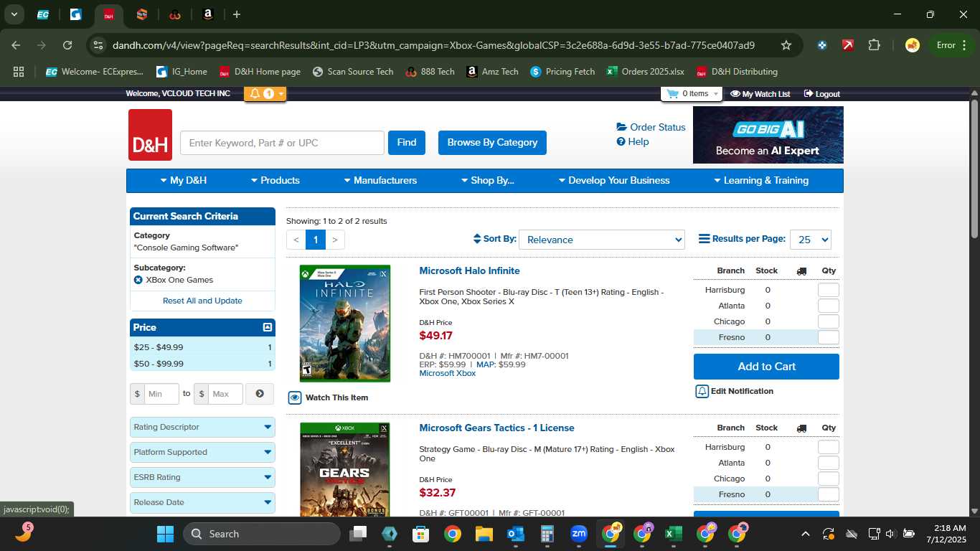
Task: Go to next results page arrow
Action: tap(335, 240)
